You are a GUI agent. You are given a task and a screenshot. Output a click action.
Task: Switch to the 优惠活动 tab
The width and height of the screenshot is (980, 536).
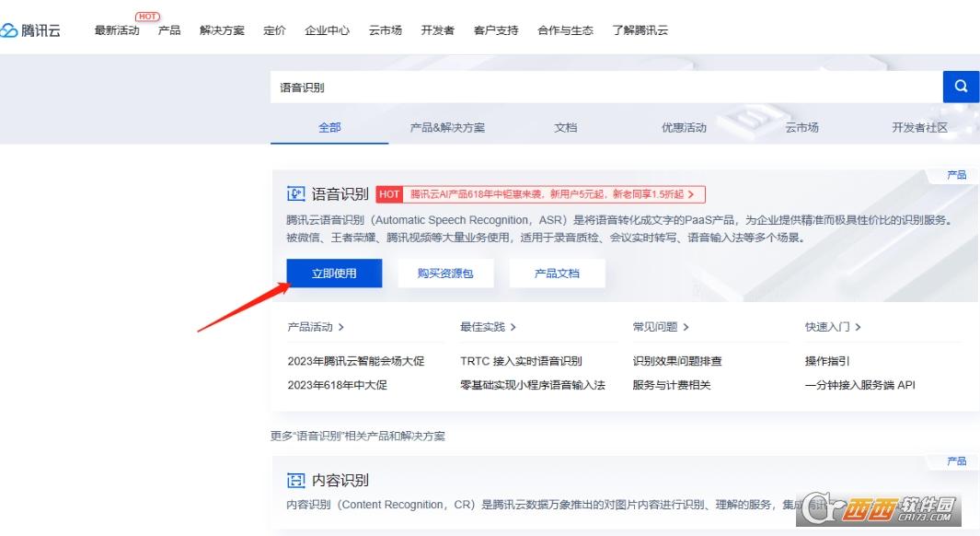point(684,128)
